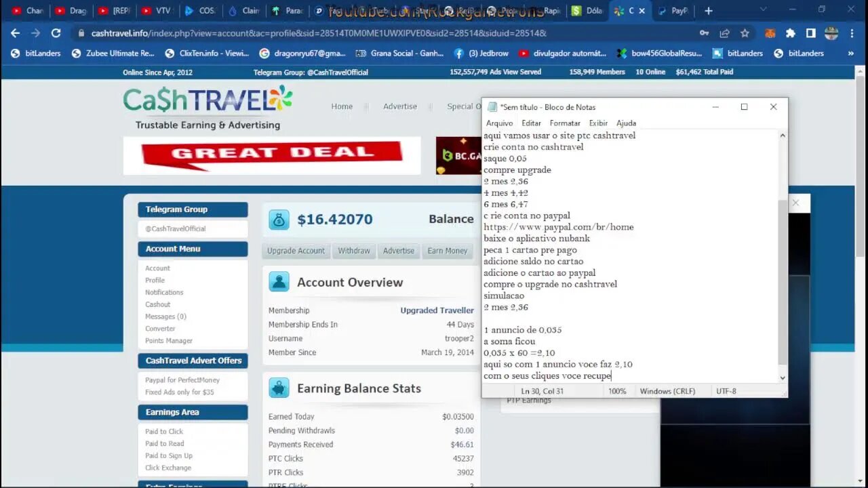Viewport: 868px width, 488px height.
Task: Open Profile in the Account Menu
Action: [155, 280]
